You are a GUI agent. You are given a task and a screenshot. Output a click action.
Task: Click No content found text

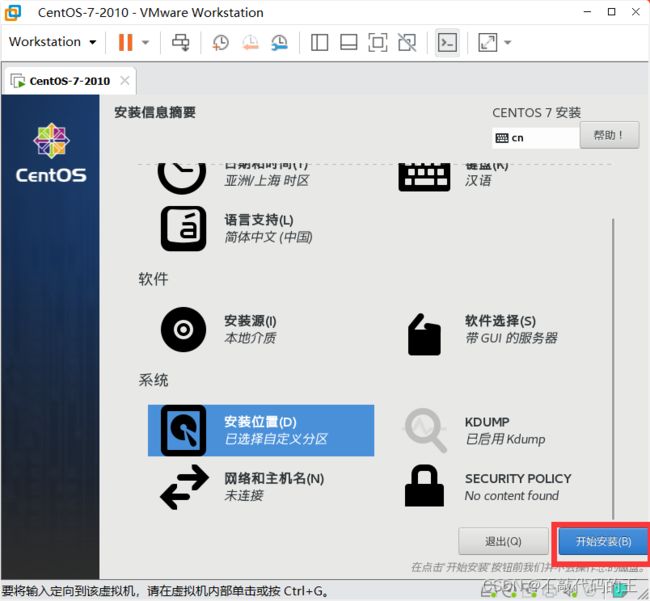pyautogui.click(x=512, y=495)
